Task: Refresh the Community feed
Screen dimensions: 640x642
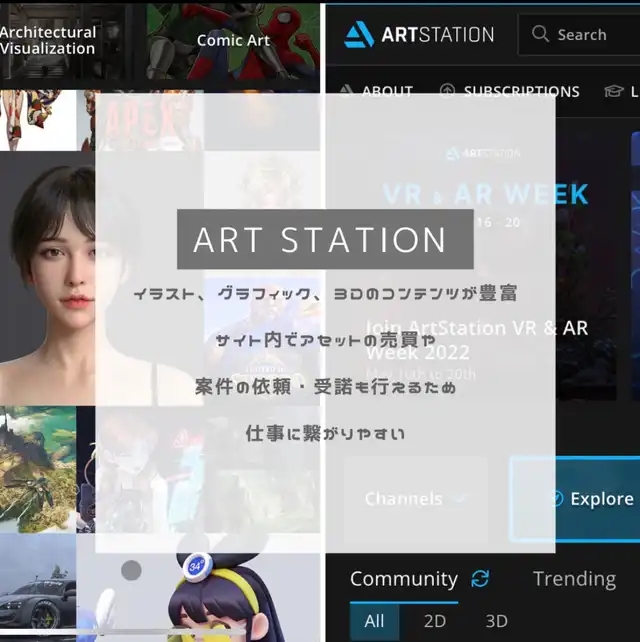Action: coord(480,579)
